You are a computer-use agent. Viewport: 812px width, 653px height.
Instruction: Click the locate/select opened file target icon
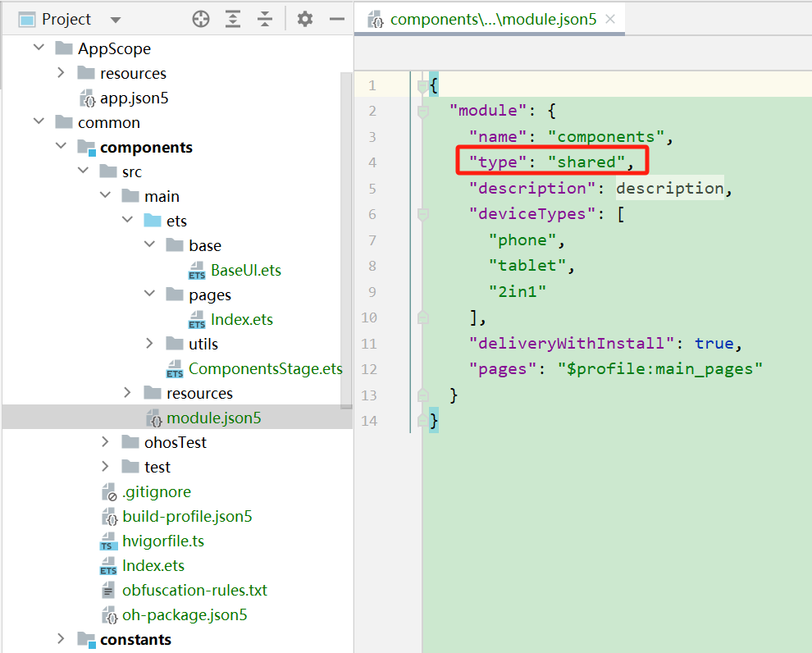201,19
